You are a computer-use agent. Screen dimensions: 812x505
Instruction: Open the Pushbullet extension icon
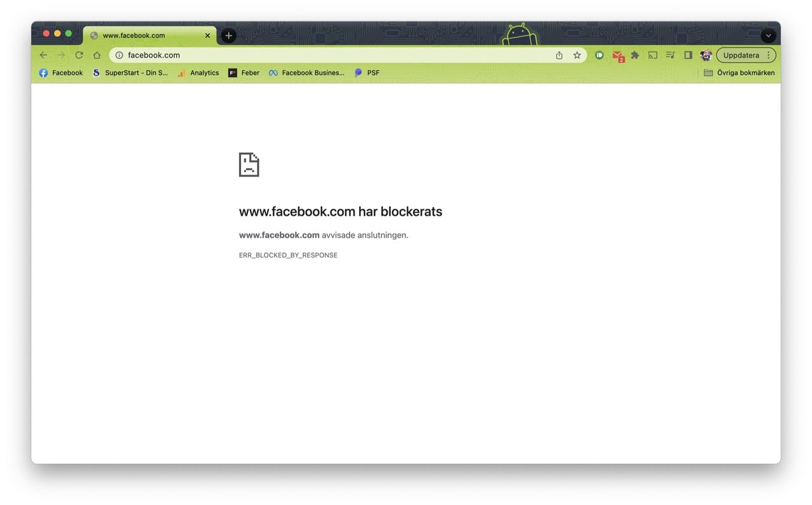point(599,55)
